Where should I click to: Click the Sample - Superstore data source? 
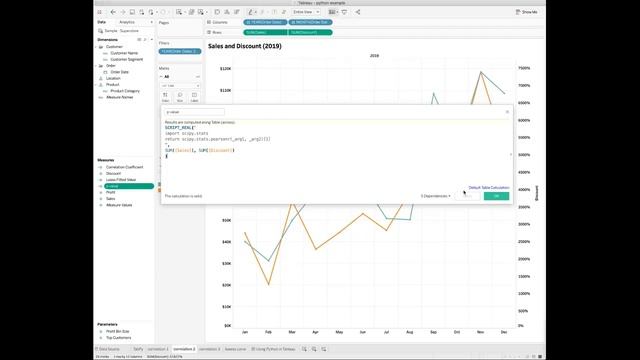click(121, 31)
